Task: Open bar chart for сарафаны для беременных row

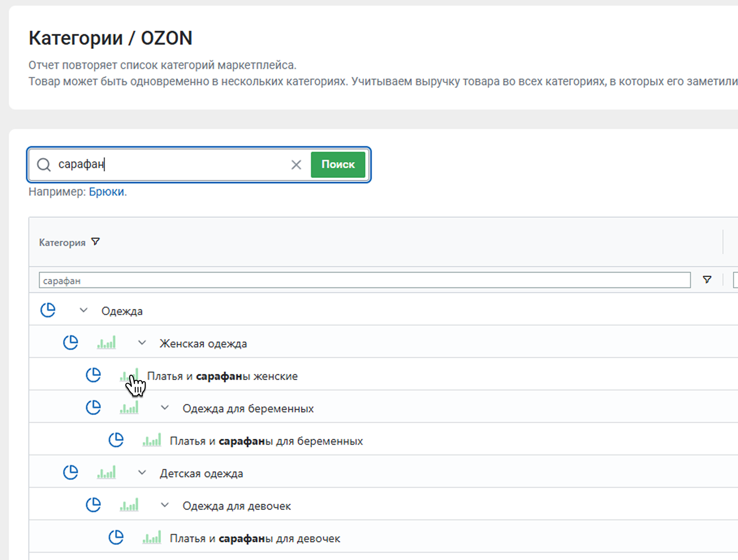Action: [x=152, y=440]
